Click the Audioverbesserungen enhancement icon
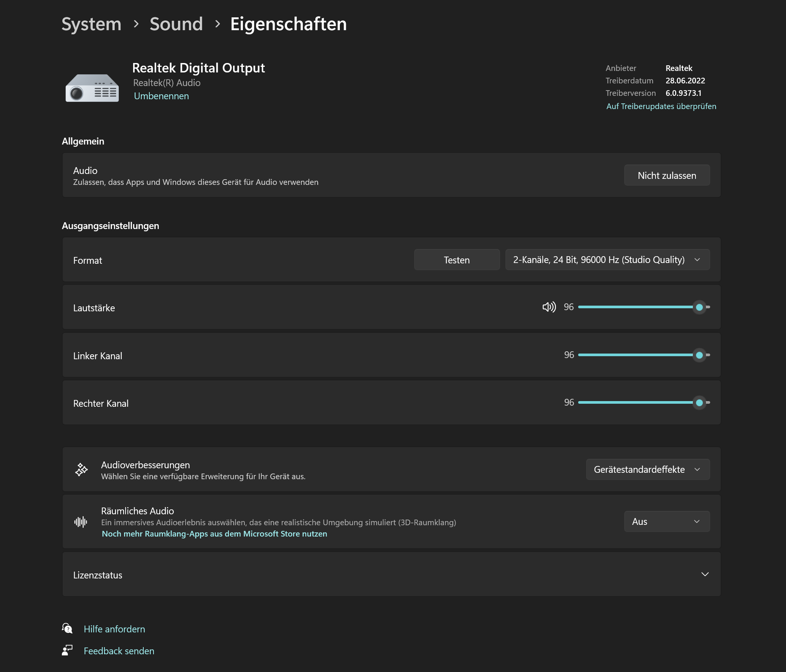 [x=81, y=469]
